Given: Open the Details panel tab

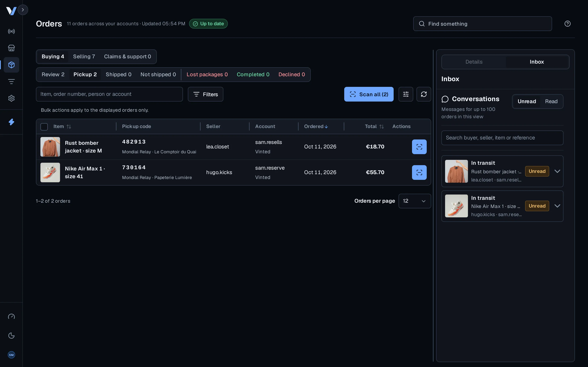Looking at the screenshot, I should pos(474,62).
